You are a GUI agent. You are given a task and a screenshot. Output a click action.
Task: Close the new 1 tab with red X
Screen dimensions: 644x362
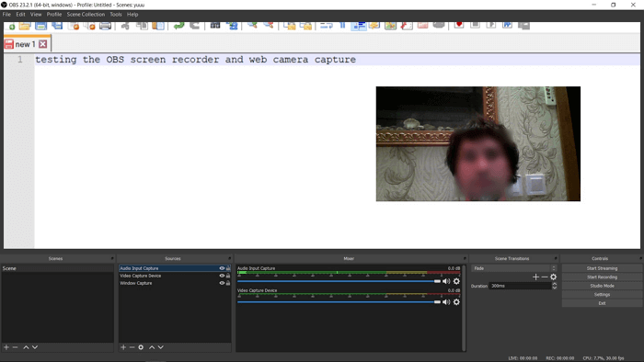tap(42, 44)
